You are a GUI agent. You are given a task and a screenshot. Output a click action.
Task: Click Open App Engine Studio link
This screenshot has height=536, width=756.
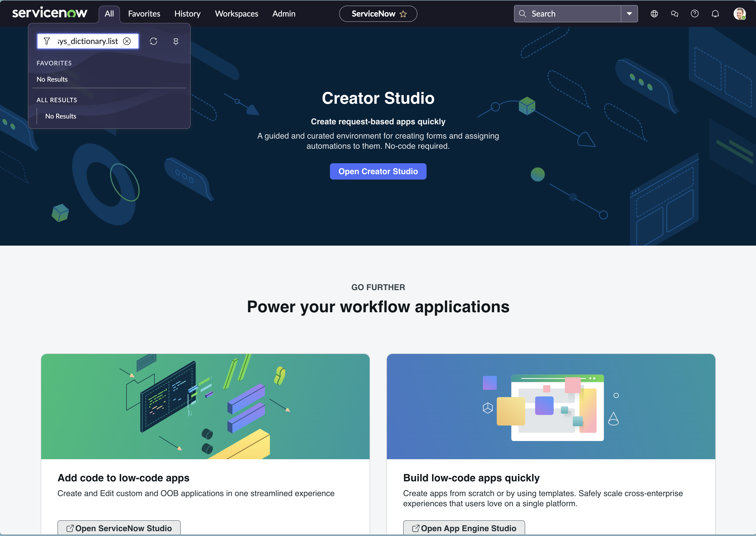pos(464,528)
